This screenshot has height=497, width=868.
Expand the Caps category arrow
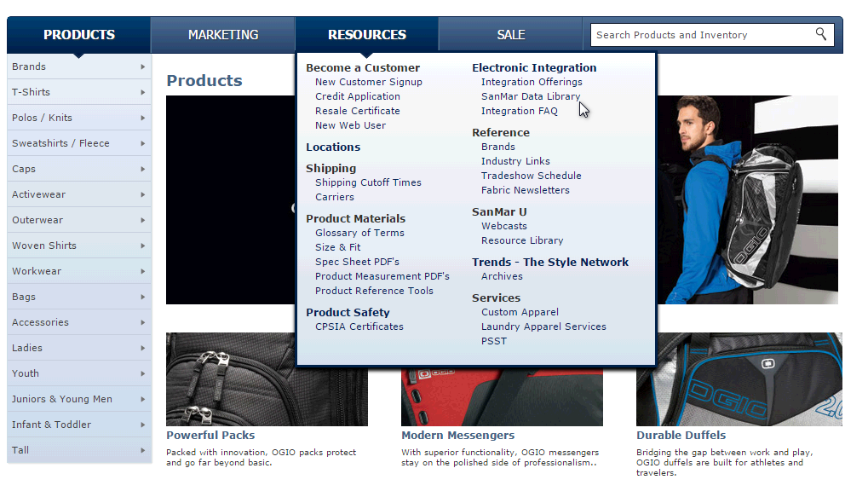coord(142,169)
